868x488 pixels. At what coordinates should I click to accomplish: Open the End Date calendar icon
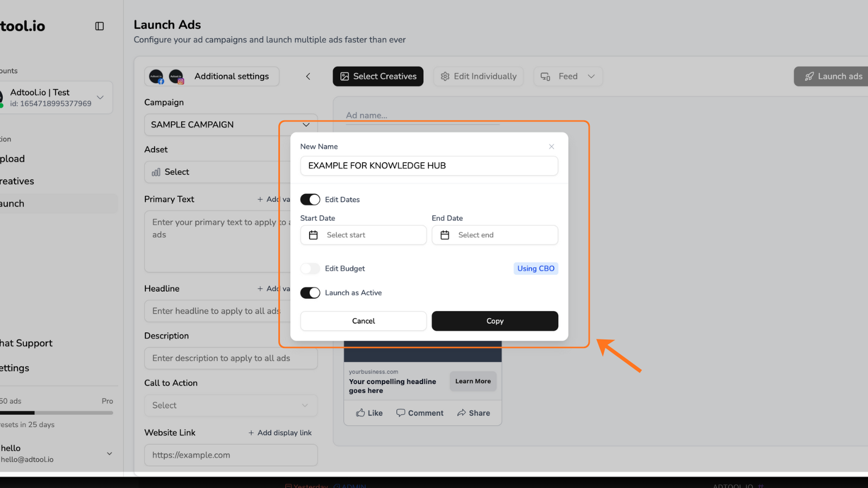click(445, 235)
